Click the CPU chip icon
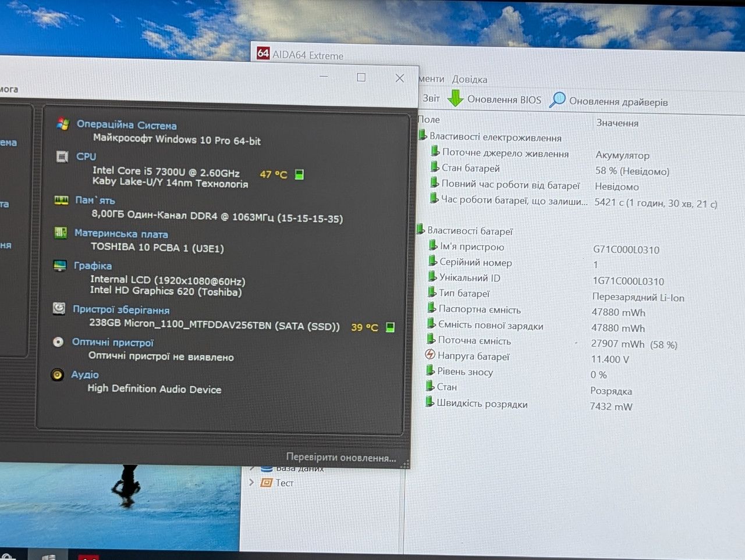Screen dimensions: 745x560 pyautogui.click(x=62, y=156)
